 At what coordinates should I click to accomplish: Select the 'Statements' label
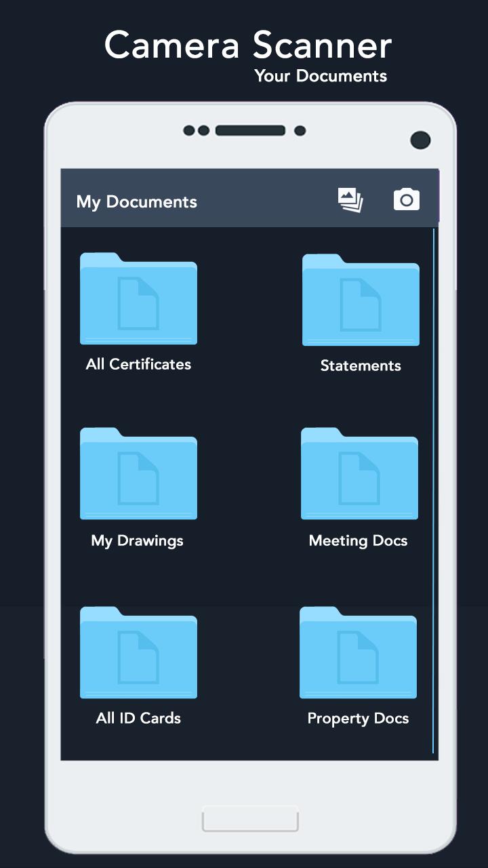click(361, 366)
